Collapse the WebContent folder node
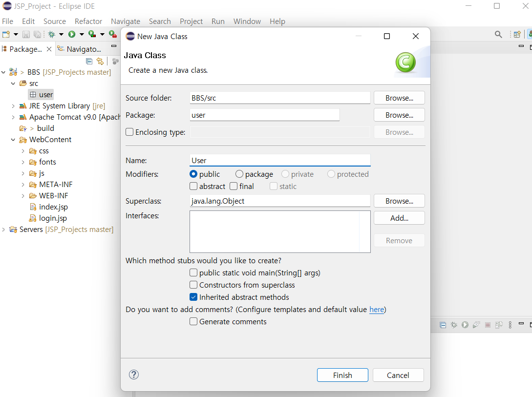This screenshot has width=532, height=397. (13, 139)
